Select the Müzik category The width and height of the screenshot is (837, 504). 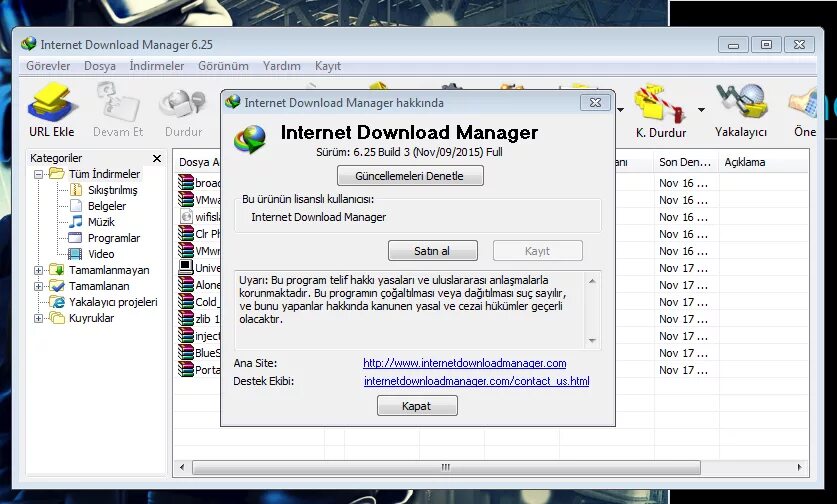pyautogui.click(x=101, y=222)
